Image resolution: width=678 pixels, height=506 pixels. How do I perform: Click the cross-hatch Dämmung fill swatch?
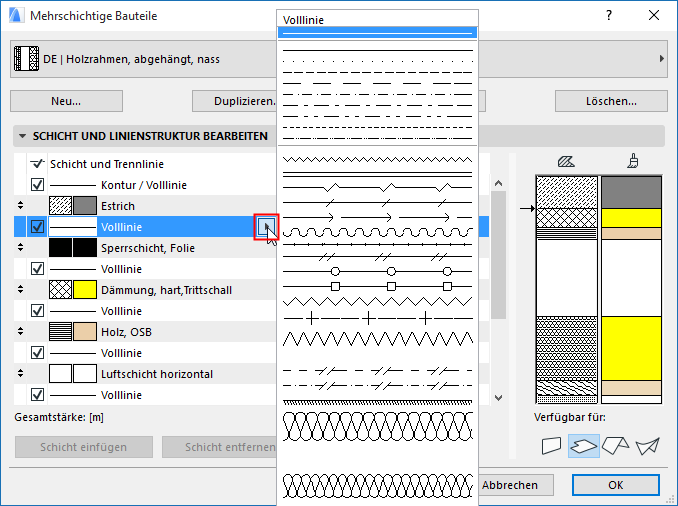61,290
